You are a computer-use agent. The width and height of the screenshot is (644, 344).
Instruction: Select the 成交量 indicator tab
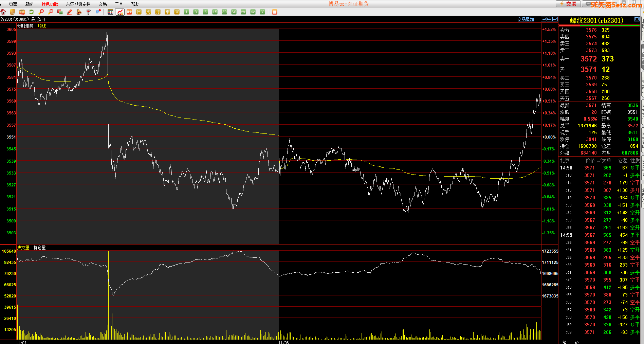[x=23, y=248]
